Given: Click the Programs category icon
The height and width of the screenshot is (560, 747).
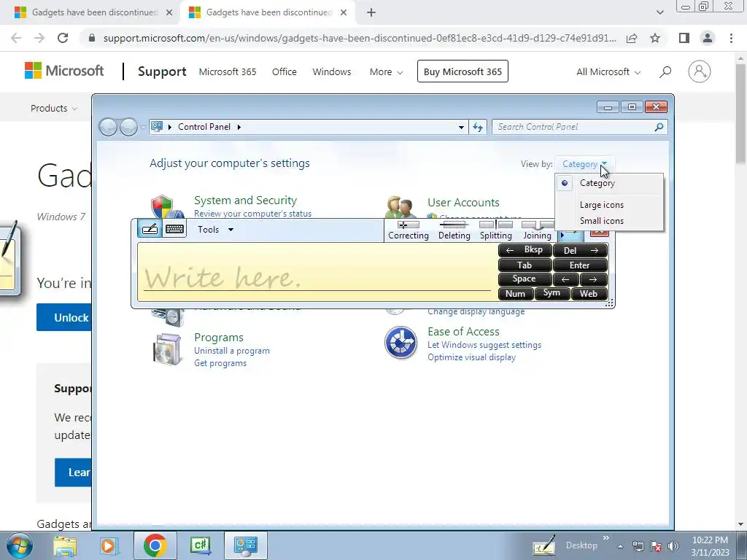Looking at the screenshot, I should [x=167, y=349].
